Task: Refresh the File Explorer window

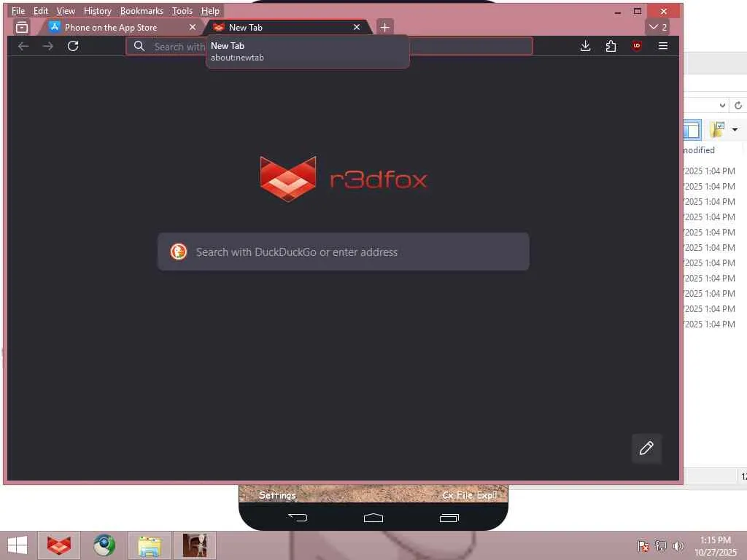Action: pyautogui.click(x=738, y=105)
